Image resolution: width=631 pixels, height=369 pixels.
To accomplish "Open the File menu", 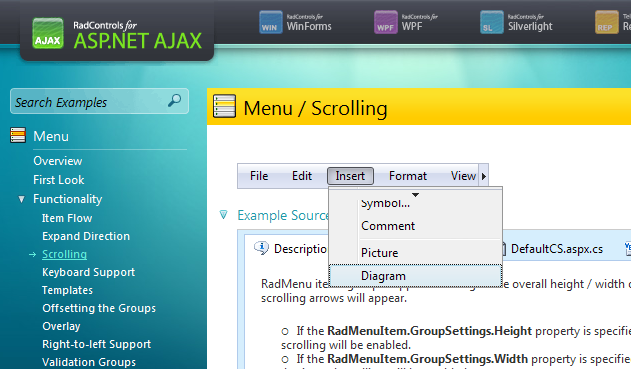I will tap(259, 176).
